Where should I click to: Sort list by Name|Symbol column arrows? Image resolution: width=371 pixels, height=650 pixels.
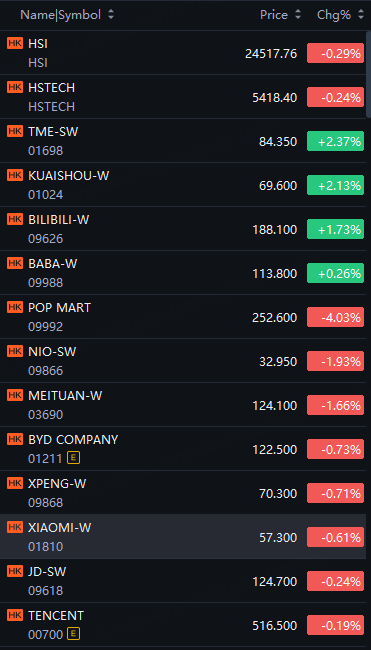[111, 15]
